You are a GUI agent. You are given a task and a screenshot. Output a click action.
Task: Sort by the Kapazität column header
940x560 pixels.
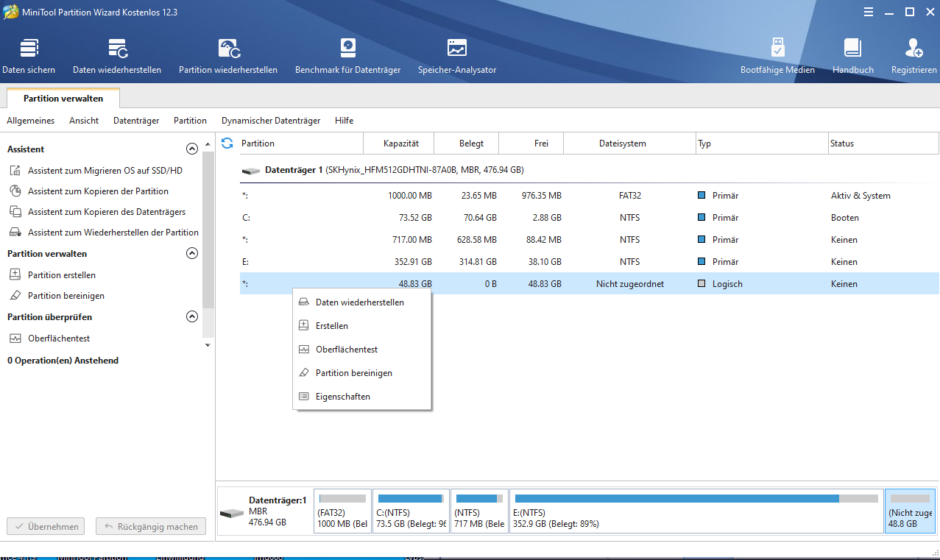pyautogui.click(x=399, y=143)
